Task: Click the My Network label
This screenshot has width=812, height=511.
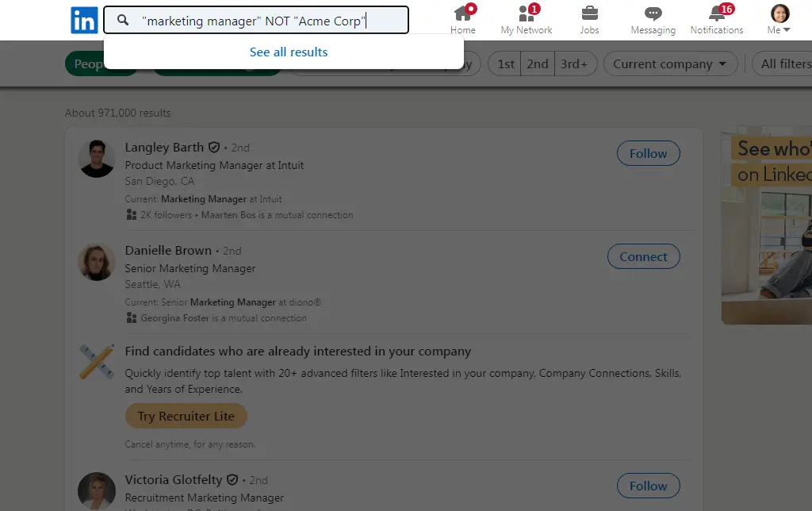Action: tap(527, 30)
